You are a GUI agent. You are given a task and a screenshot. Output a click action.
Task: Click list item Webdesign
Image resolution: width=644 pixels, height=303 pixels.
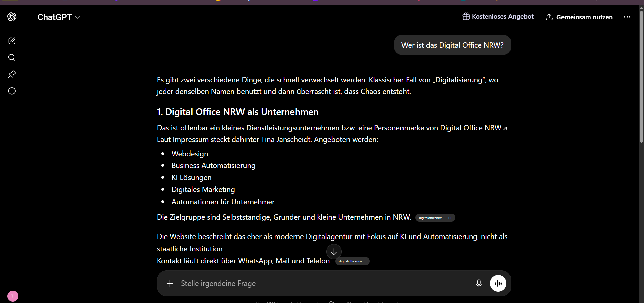pos(190,154)
